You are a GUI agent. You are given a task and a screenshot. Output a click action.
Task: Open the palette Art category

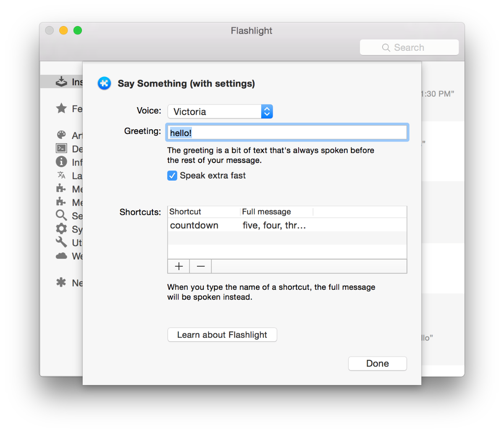61,135
